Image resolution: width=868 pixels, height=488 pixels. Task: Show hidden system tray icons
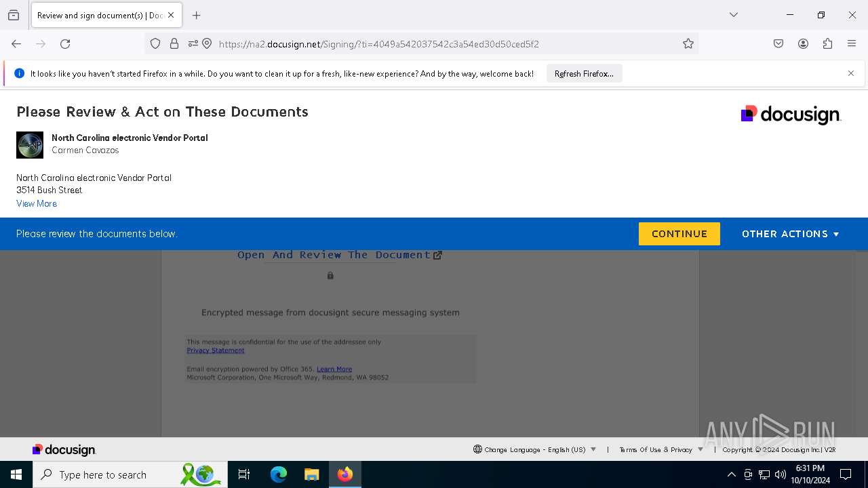731,474
